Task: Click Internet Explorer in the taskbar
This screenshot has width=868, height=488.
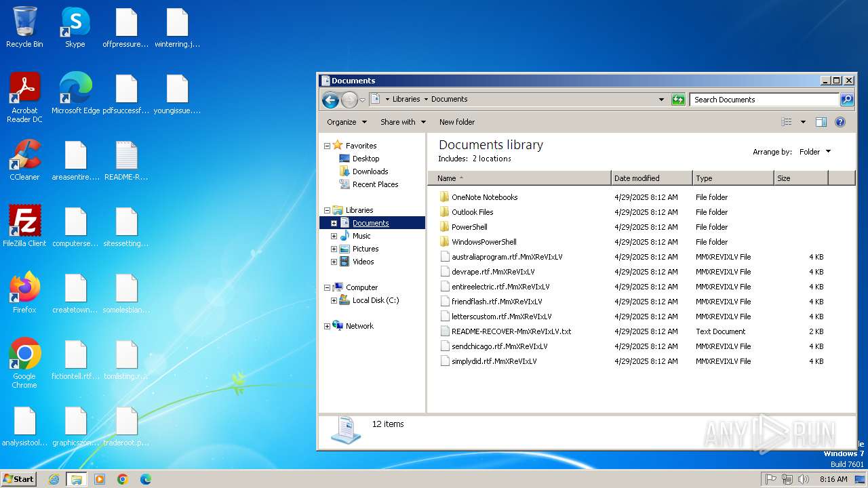Action: [54, 479]
